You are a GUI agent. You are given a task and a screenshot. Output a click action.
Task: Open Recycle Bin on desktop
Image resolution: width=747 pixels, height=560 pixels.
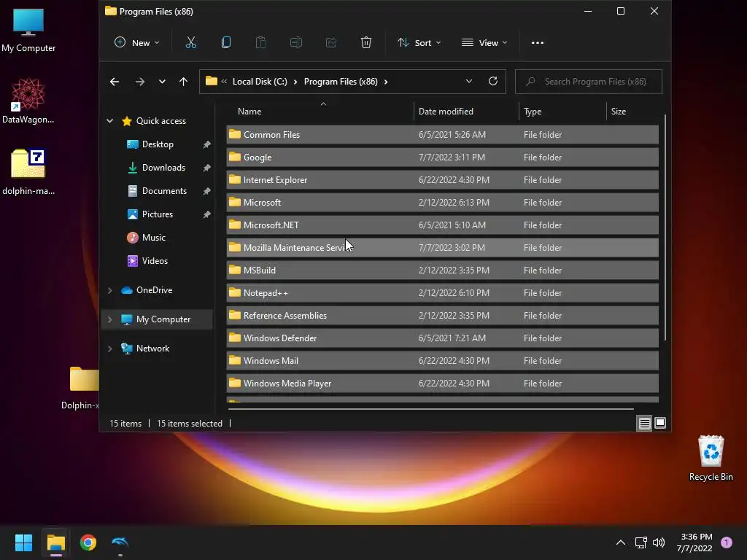[711, 458]
